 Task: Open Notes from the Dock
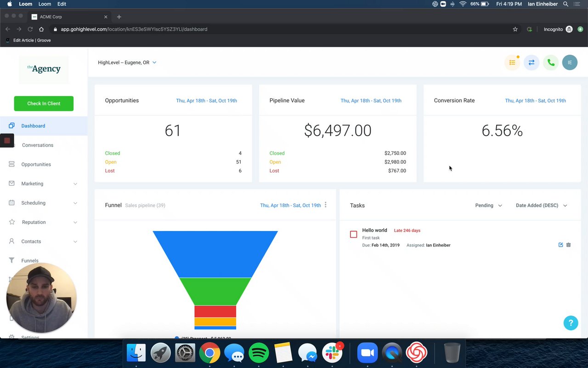tap(283, 353)
